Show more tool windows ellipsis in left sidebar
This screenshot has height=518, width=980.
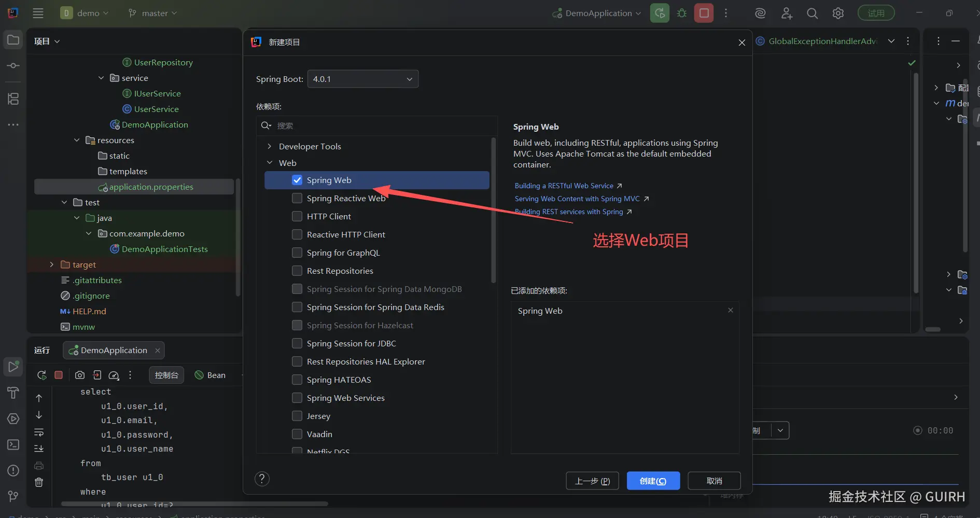13,124
